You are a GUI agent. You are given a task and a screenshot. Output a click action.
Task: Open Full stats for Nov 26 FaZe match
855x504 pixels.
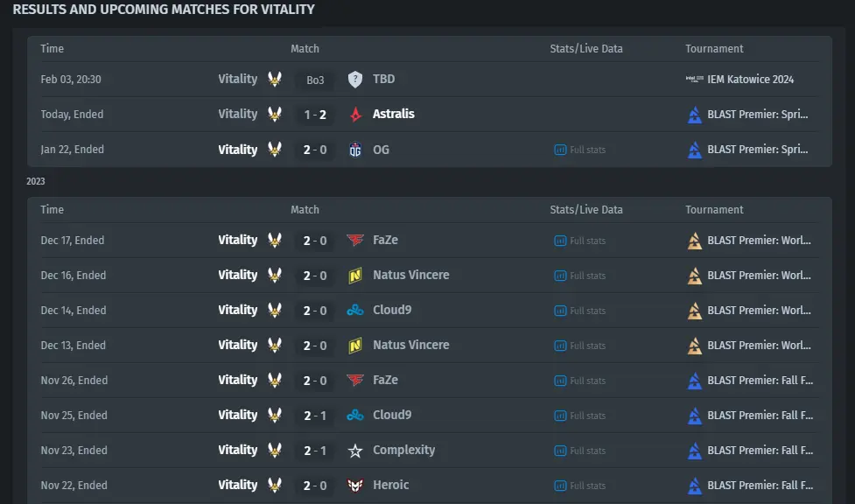click(x=580, y=381)
